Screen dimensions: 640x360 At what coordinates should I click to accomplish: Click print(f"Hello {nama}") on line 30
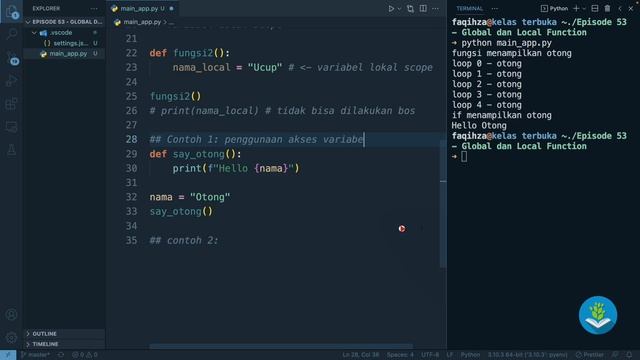click(236, 168)
